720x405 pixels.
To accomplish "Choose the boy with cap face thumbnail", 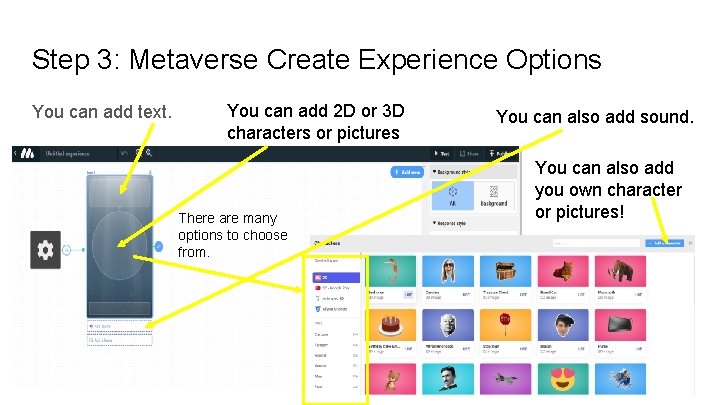I will 563,325.
